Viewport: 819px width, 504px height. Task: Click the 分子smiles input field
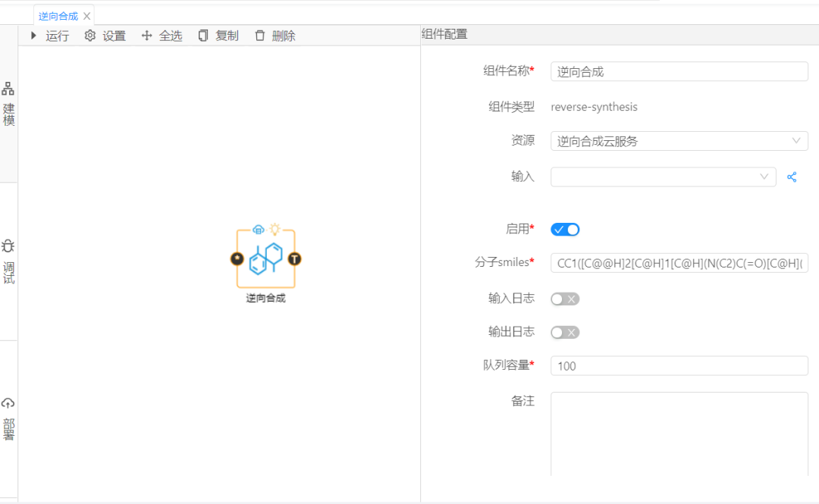click(x=679, y=263)
